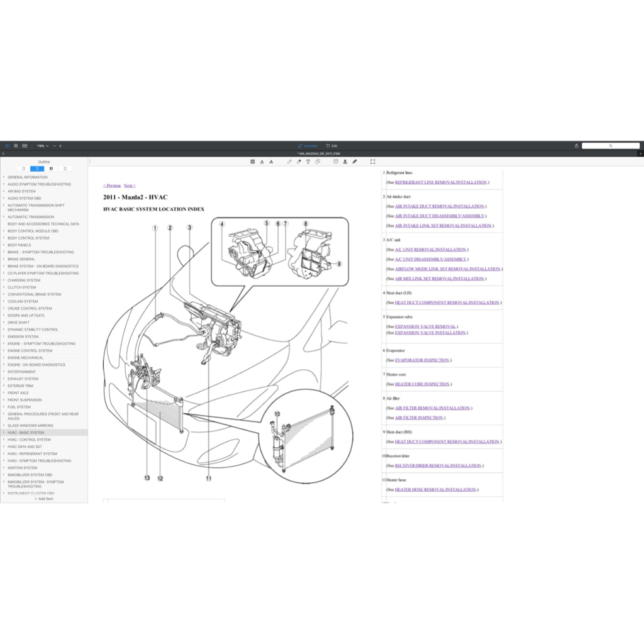Screen dimensions: 644x644
Task: Switch to the Outline view toggle
Action: 37,169
